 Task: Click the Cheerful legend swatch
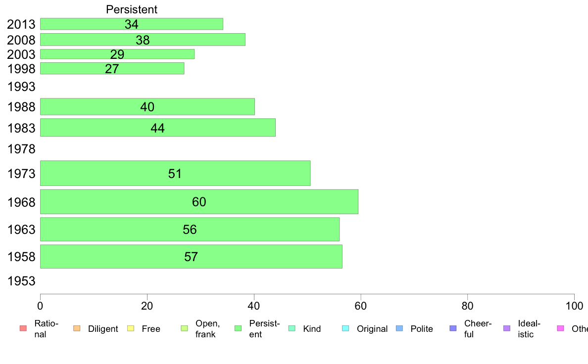pos(453,328)
